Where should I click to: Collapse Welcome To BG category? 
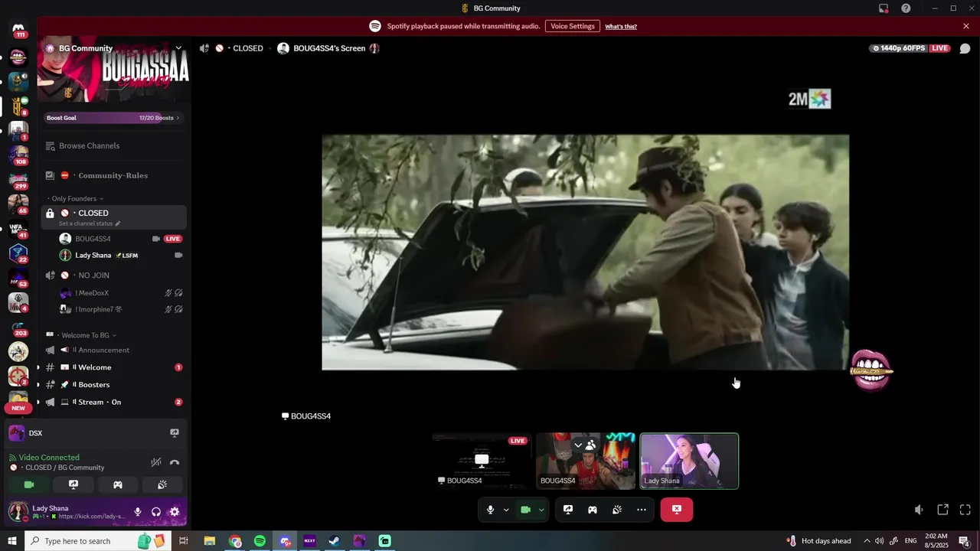[80, 335]
